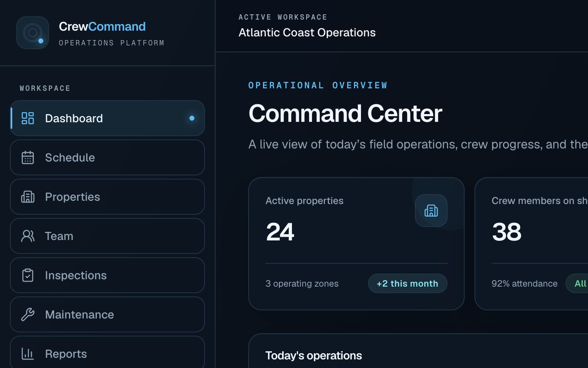Viewport: 588px width, 368px height.
Task: Click the Inspections clipboard icon
Action: (28, 275)
